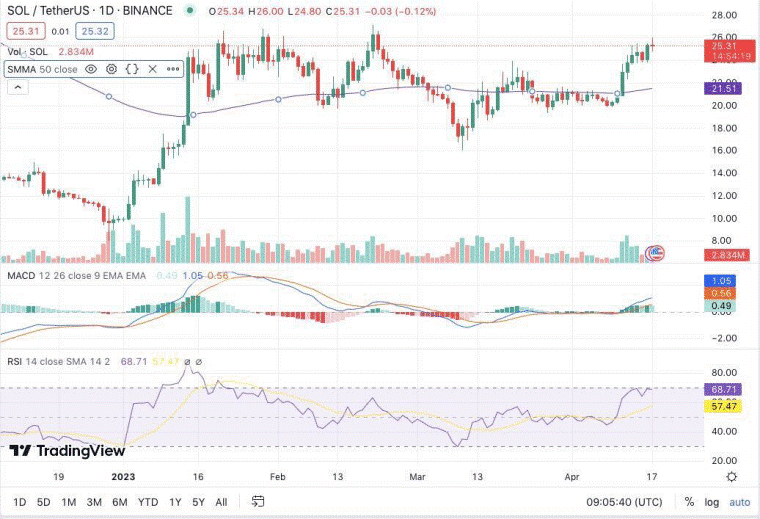The height and width of the screenshot is (519, 760).
Task: Collapse the indicator legend chevron
Action: click(x=18, y=88)
